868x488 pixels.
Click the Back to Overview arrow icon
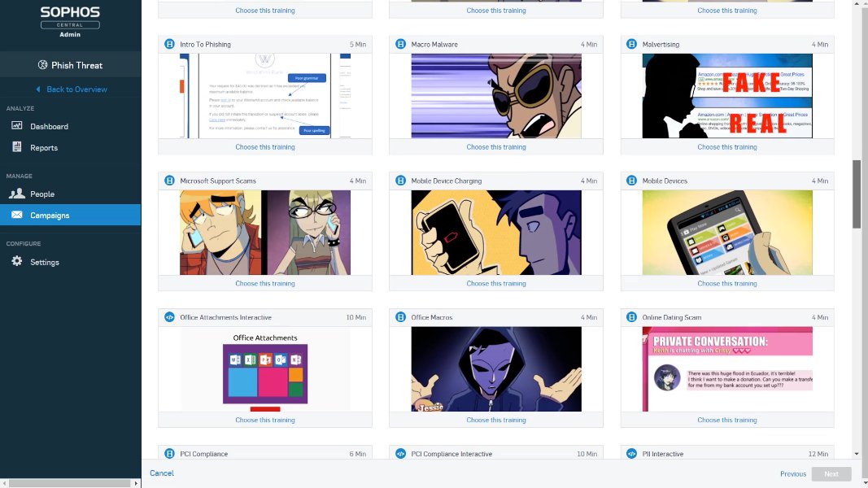click(38, 89)
